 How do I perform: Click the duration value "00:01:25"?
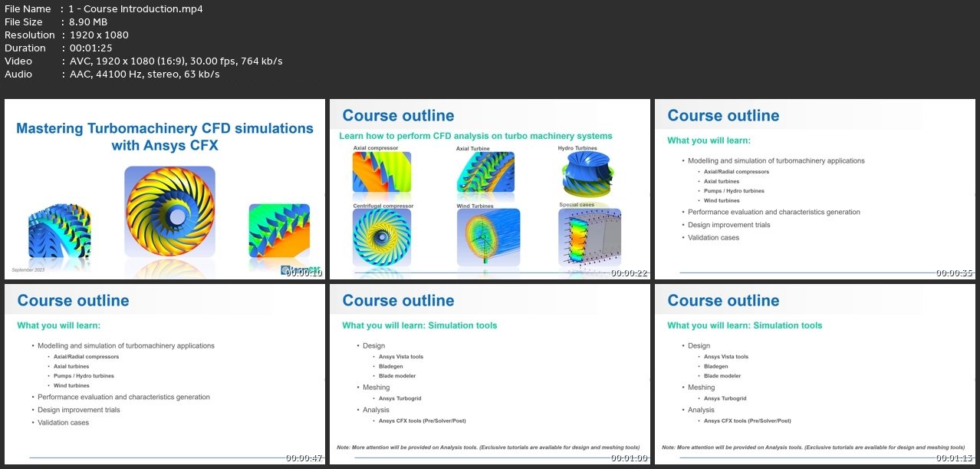point(90,48)
